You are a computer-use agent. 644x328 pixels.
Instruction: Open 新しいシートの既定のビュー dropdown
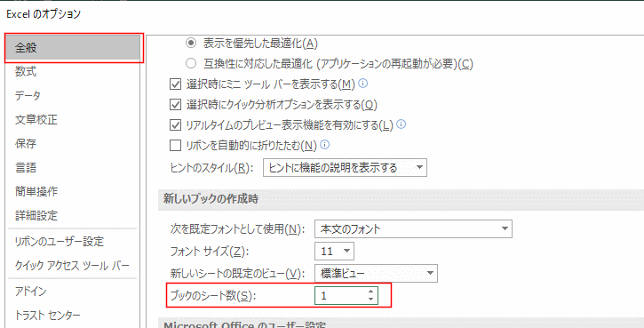[376, 274]
